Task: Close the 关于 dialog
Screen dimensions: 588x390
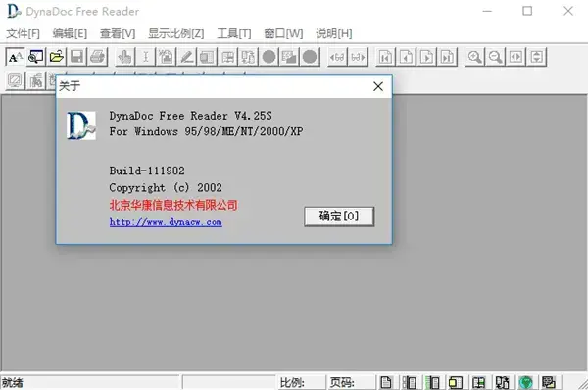Action: [378, 86]
